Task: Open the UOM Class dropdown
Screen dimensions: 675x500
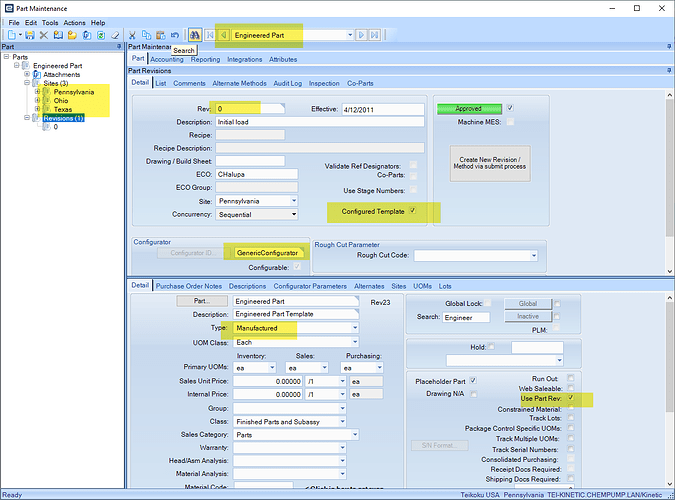Action: pyautogui.click(x=355, y=342)
